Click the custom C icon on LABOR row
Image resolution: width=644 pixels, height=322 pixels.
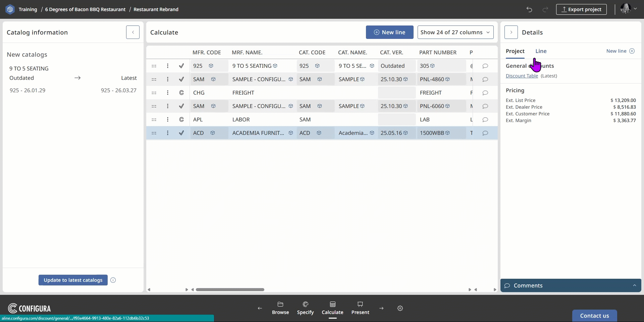(181, 119)
